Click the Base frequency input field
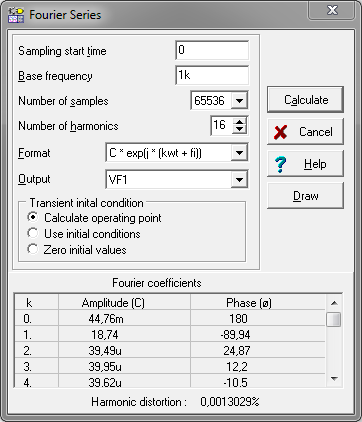Viewport: 362px width, 422px height. 212,75
